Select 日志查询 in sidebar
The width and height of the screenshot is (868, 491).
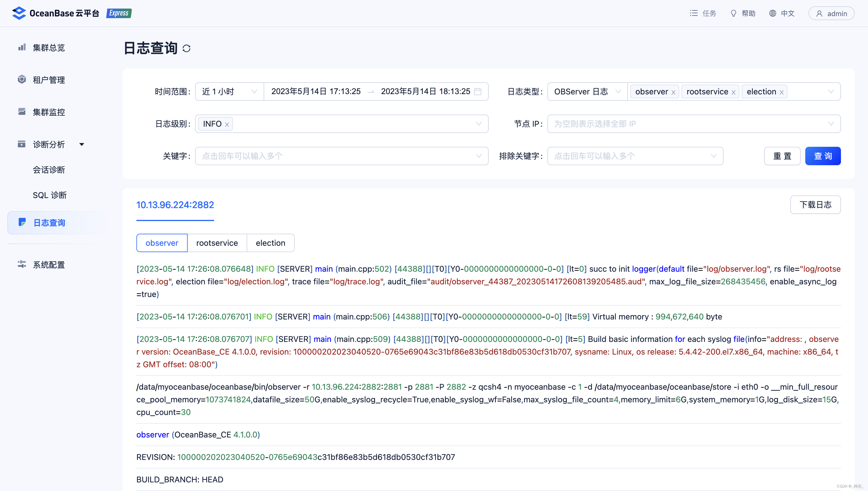(56, 222)
